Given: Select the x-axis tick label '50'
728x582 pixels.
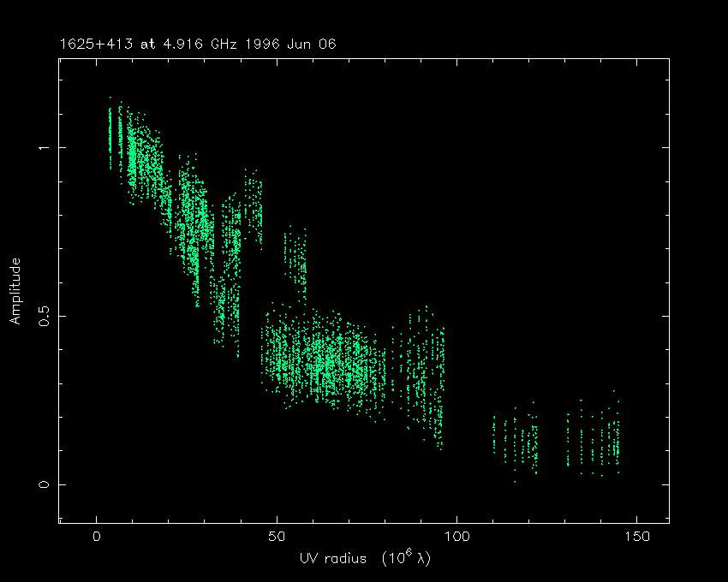Looking at the screenshot, I should [x=277, y=537].
